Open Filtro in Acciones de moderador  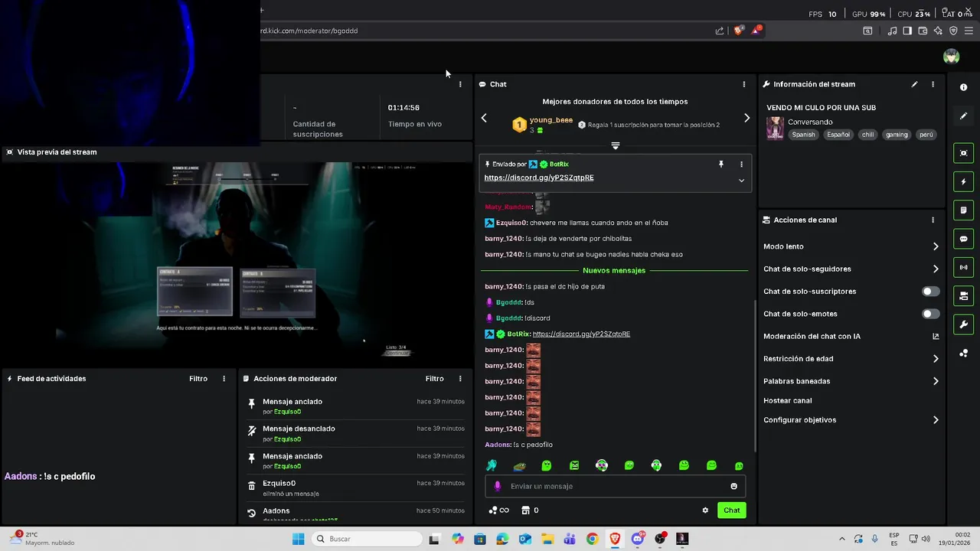(x=434, y=379)
